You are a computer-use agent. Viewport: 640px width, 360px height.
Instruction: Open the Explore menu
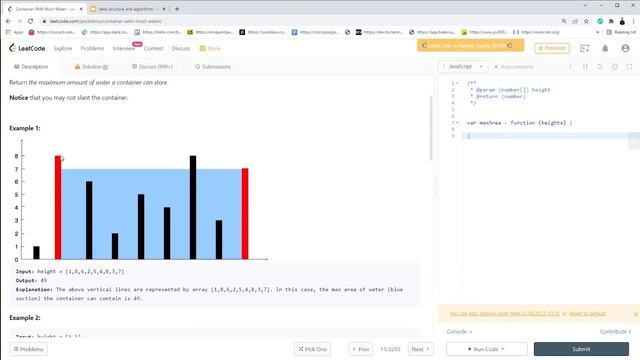63,48
